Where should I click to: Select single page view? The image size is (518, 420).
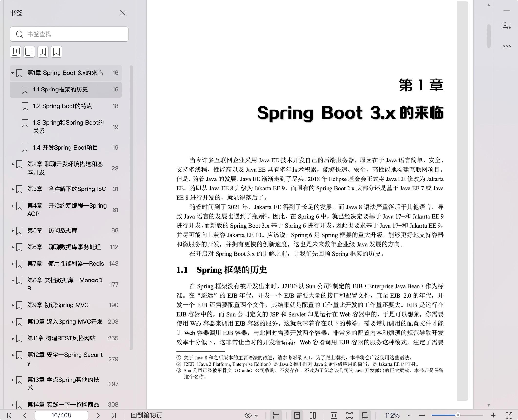[x=297, y=415]
